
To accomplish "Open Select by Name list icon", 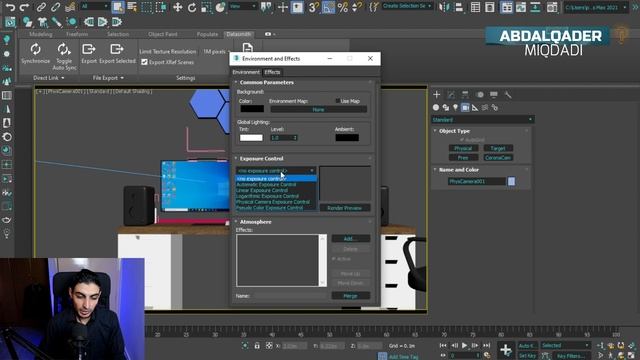I will tap(132, 7).
